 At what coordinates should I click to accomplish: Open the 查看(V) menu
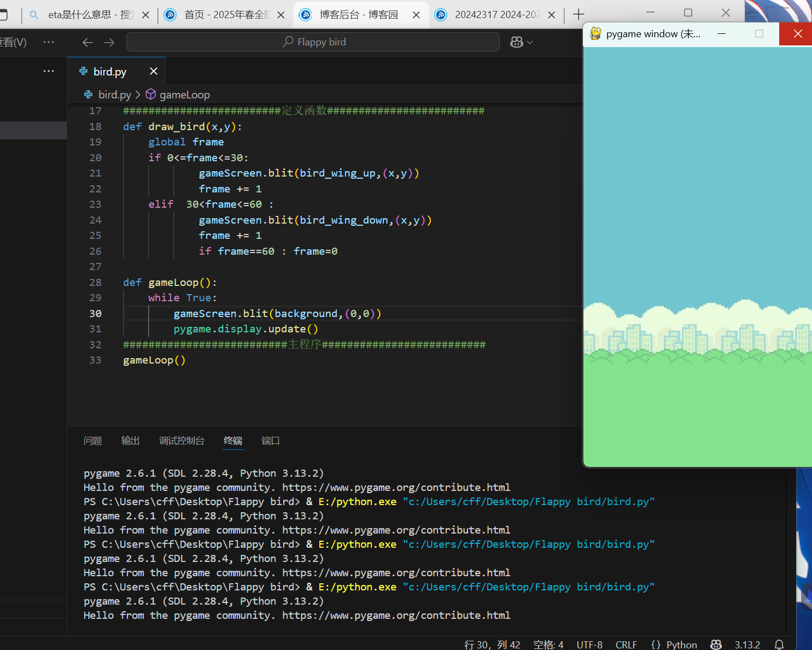click(13, 42)
